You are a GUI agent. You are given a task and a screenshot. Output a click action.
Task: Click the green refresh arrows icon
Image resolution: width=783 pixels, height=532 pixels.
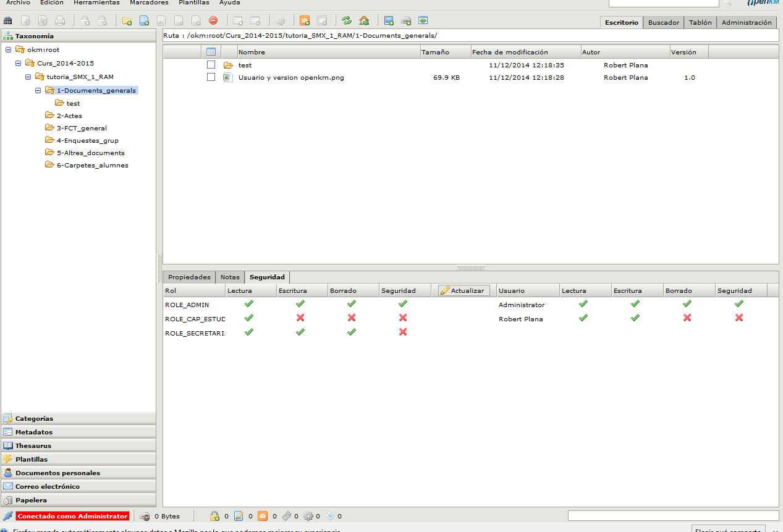coord(347,21)
